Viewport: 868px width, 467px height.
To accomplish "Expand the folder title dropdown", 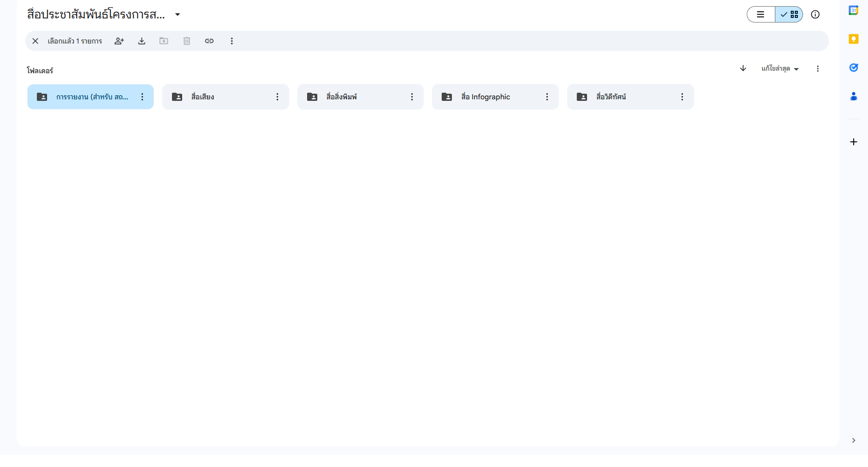I will point(178,14).
